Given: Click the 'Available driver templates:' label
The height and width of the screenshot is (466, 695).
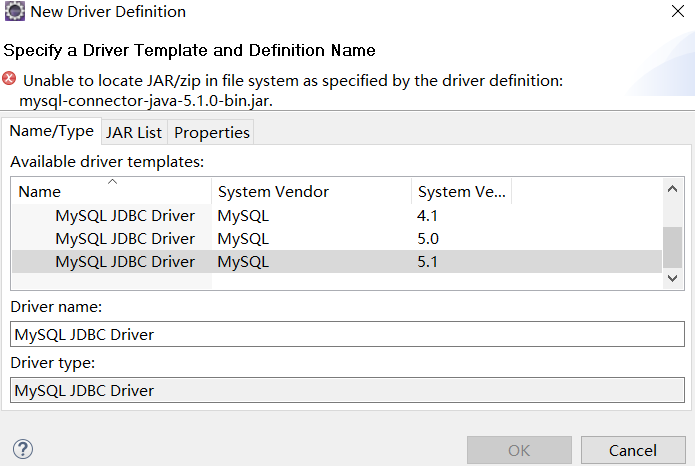Looking at the screenshot, I should pyautogui.click(x=107, y=162).
